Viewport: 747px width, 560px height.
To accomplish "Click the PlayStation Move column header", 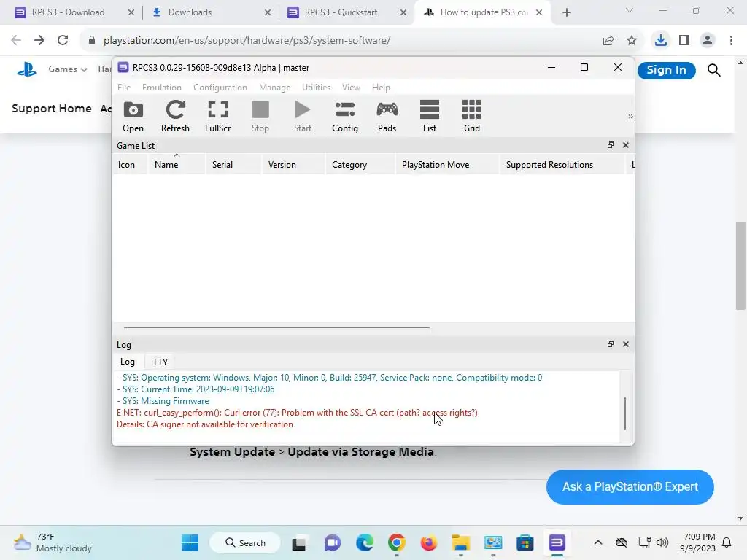I will pyautogui.click(x=447, y=164).
